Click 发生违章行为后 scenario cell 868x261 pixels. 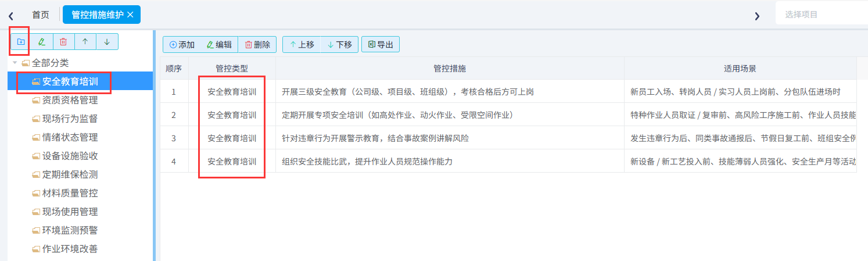point(740,138)
